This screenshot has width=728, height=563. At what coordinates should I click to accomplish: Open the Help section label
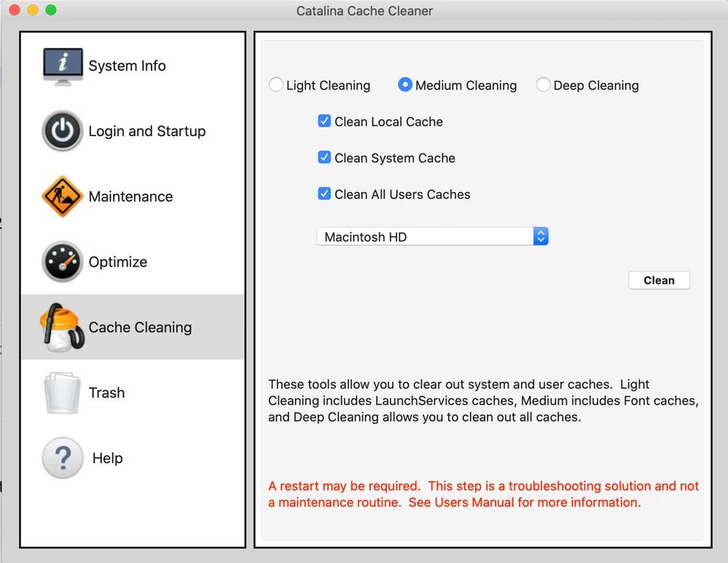108,458
